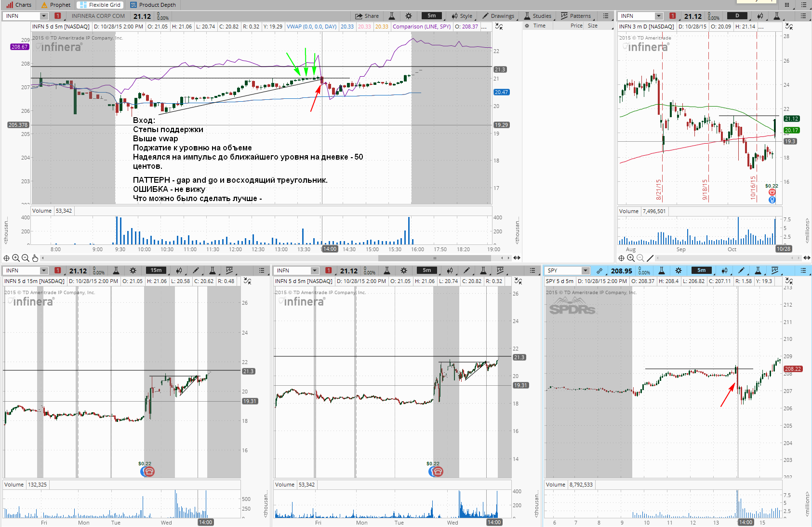Open grid layout icon at top right
The height and width of the screenshot is (527, 812).
coord(787,5)
